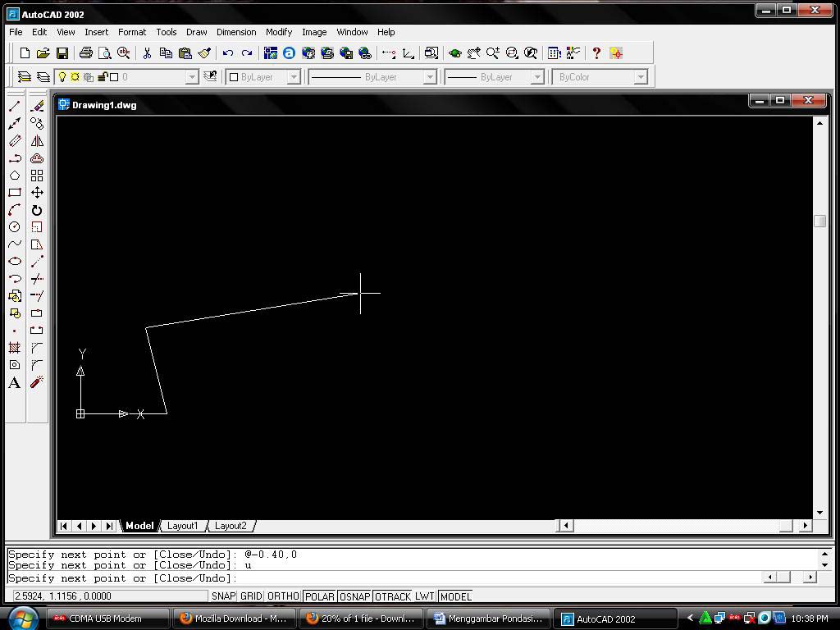Viewport: 840px width, 630px height.
Task: Click the layout tab last-page arrow
Action: 109,526
